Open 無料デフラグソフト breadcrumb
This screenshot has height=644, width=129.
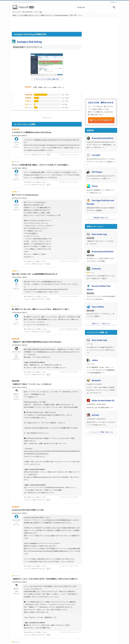tap(47, 15)
